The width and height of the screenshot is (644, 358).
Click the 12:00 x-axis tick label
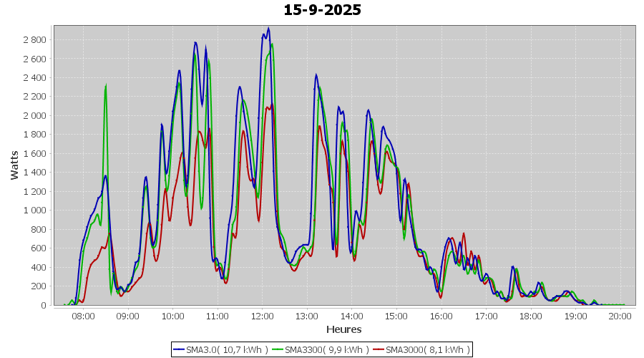[263, 316]
